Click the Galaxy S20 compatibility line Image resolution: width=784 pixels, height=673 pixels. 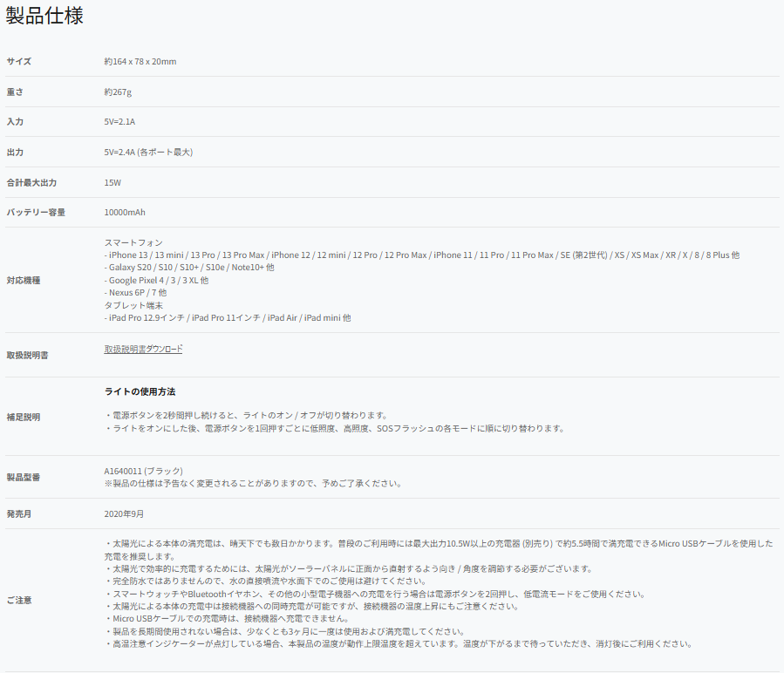tap(189, 268)
